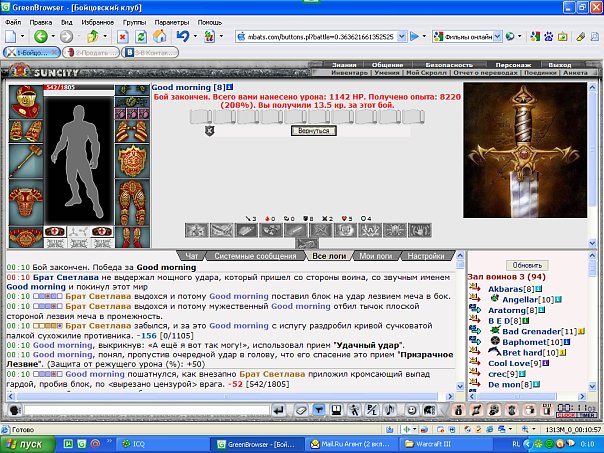The height and width of the screenshot is (453, 604).
Task: Click the speaking head icon left of chat
Action: pos(15,410)
